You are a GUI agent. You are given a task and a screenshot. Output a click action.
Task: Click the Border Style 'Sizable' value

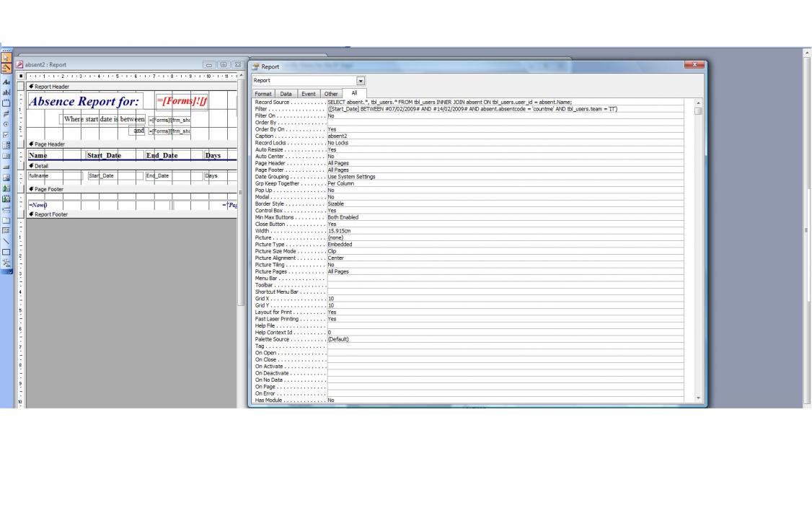505,203
